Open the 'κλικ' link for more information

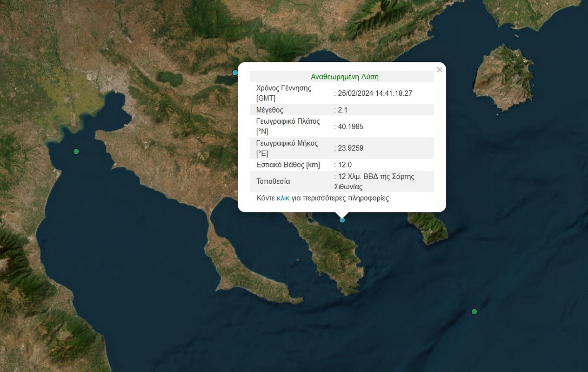pos(283,198)
